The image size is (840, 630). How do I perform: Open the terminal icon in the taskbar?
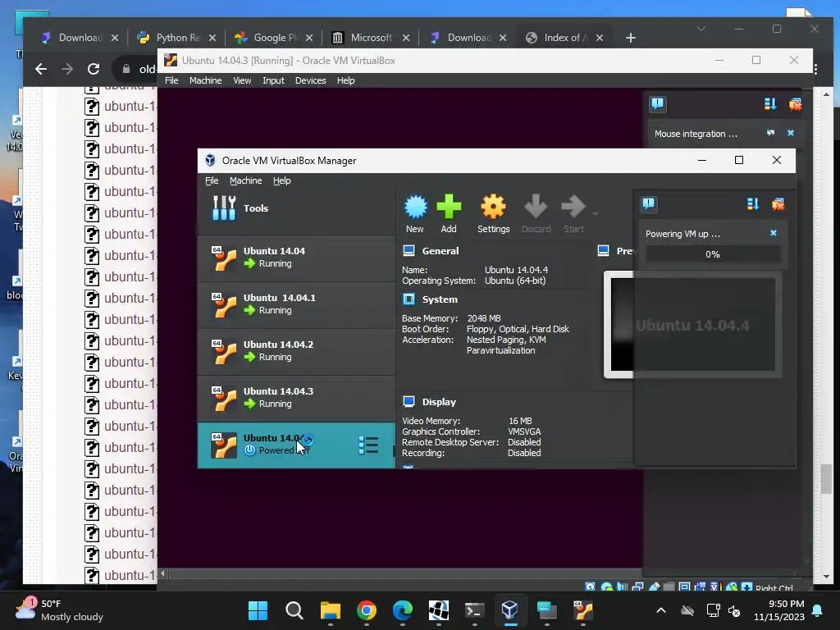point(475,610)
